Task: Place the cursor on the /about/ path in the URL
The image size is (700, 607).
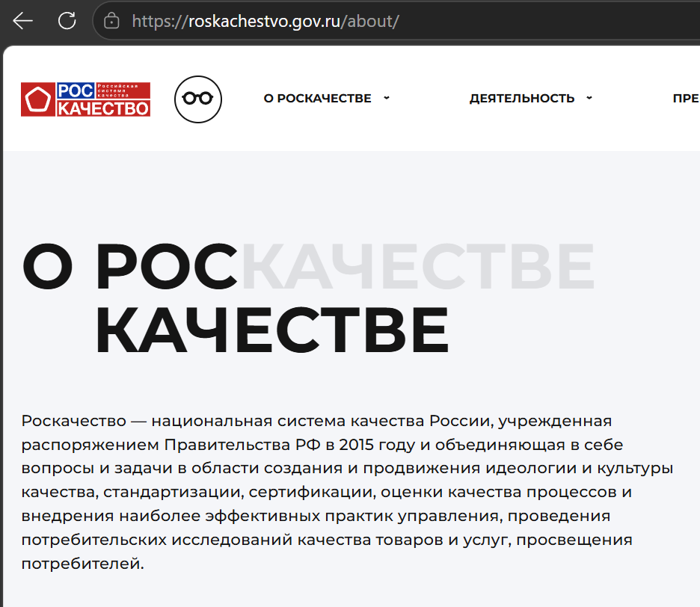Action: coord(370,22)
